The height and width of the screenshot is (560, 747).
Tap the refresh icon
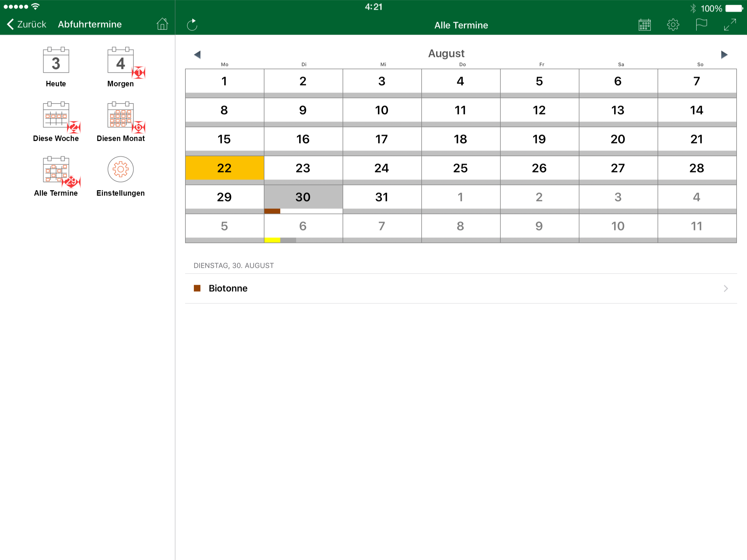192,25
